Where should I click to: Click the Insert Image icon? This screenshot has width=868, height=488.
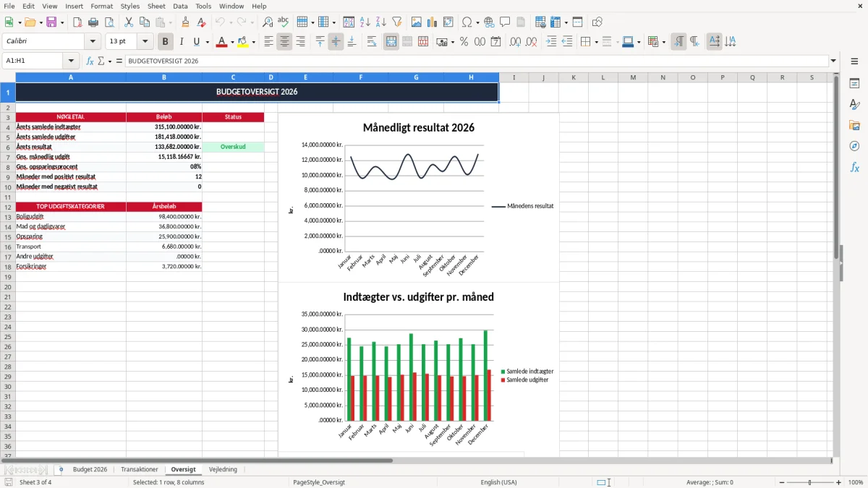(x=417, y=22)
